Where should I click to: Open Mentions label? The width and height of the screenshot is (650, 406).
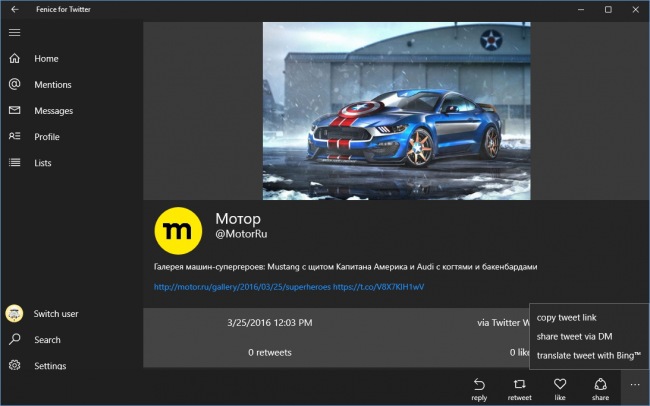click(x=53, y=85)
